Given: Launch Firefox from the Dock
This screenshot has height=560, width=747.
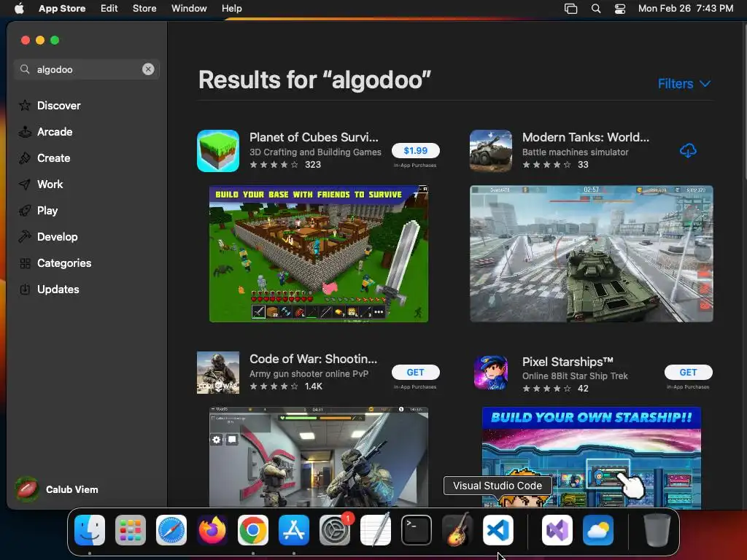Looking at the screenshot, I should [x=212, y=530].
